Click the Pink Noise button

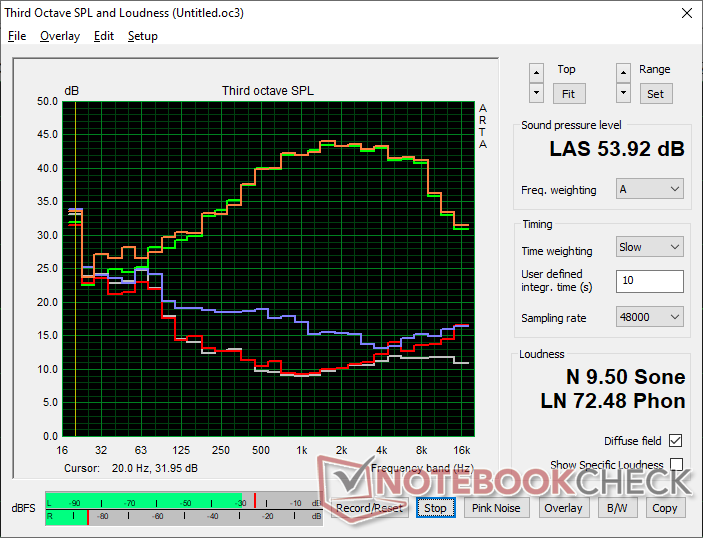496,508
